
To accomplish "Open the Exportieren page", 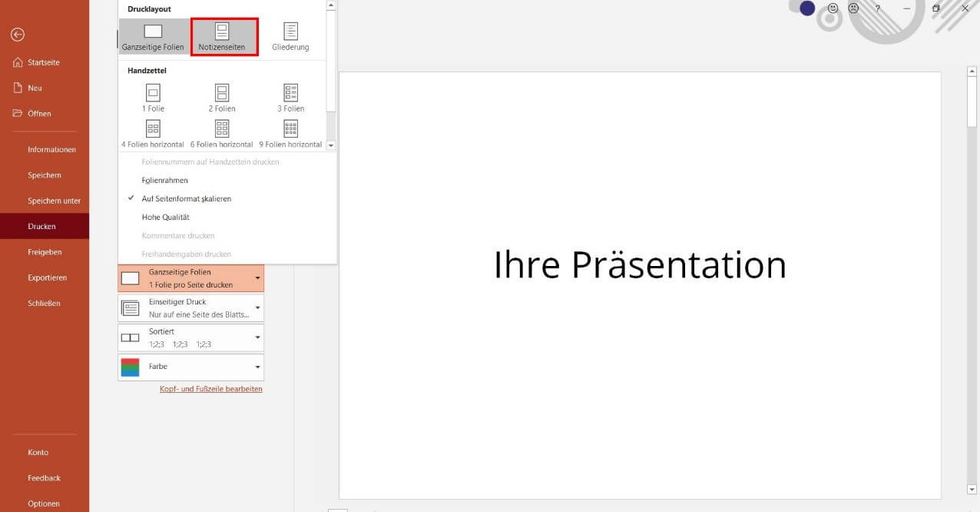I will pos(47,278).
